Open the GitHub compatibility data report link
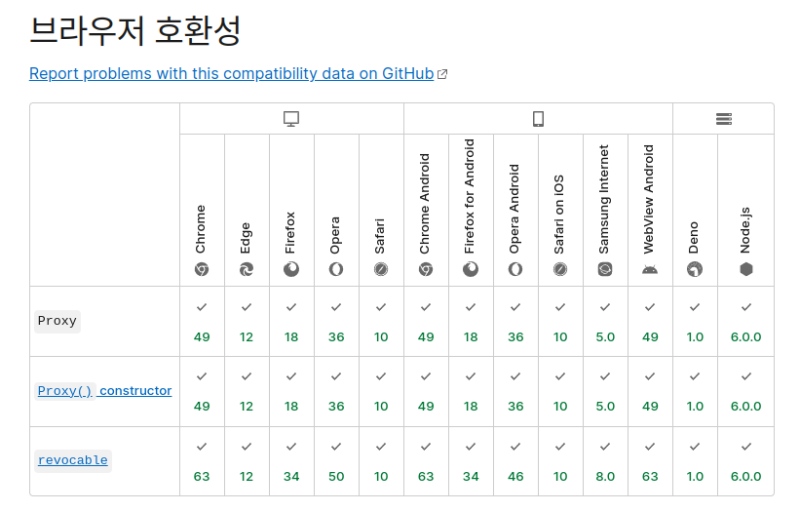This screenshot has width=800, height=511. [x=231, y=73]
